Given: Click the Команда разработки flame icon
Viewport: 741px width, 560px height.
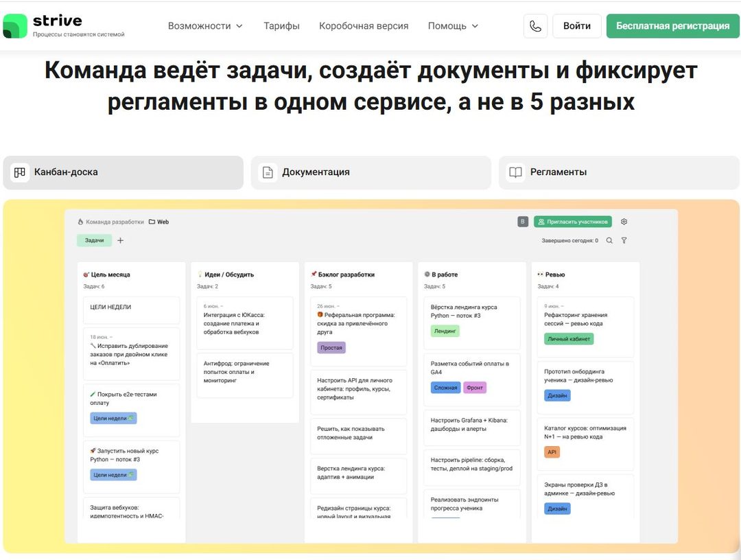Looking at the screenshot, I should [80, 222].
